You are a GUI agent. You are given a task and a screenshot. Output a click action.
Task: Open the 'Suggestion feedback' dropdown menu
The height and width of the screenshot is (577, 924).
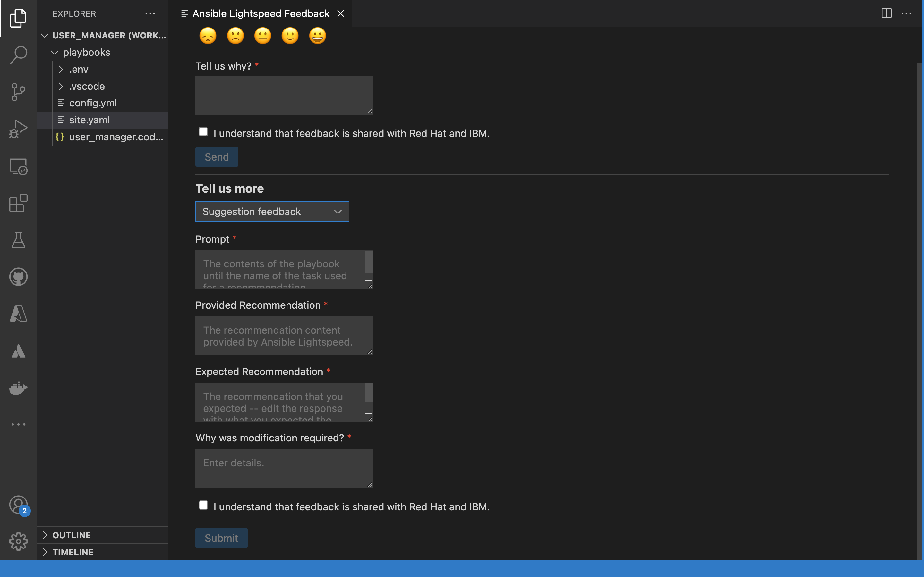272,211
